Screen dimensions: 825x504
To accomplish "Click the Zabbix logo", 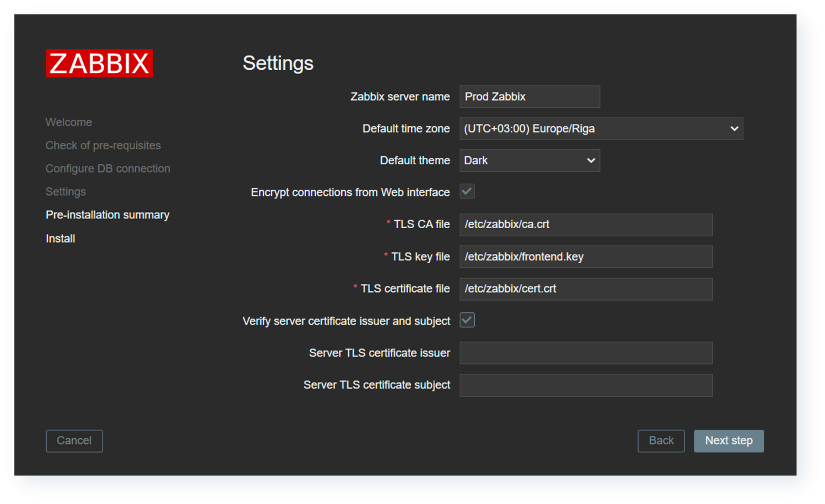I will [x=99, y=63].
